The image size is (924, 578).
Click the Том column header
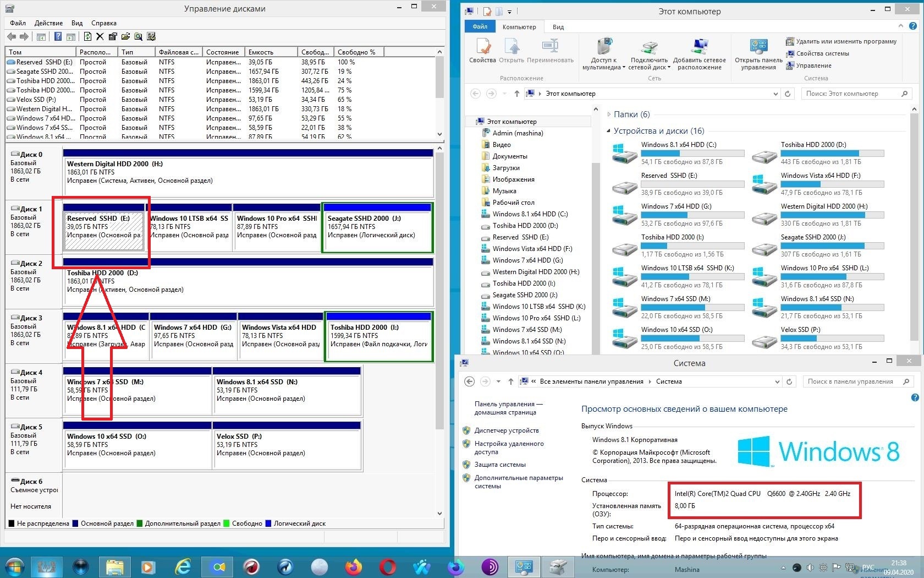tap(41, 52)
